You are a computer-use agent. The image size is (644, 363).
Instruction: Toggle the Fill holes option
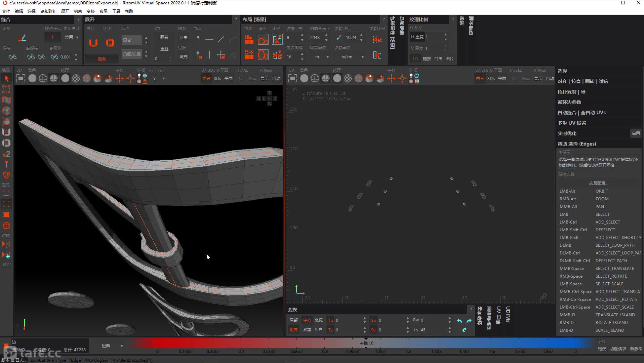(184, 56)
